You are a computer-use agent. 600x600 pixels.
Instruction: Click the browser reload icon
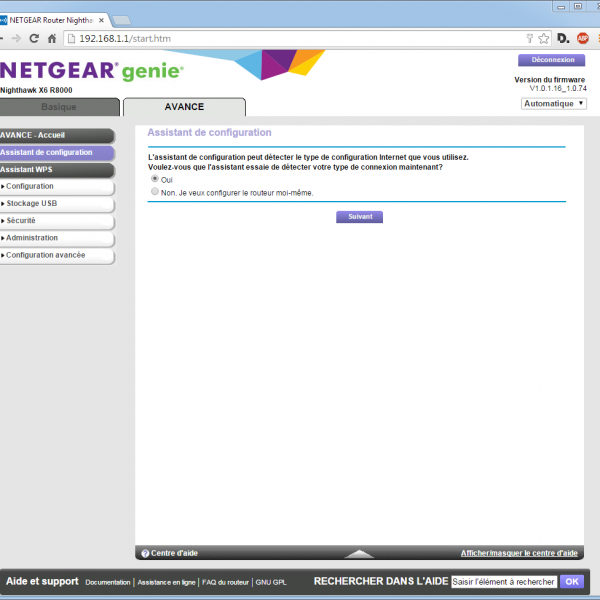(34, 38)
